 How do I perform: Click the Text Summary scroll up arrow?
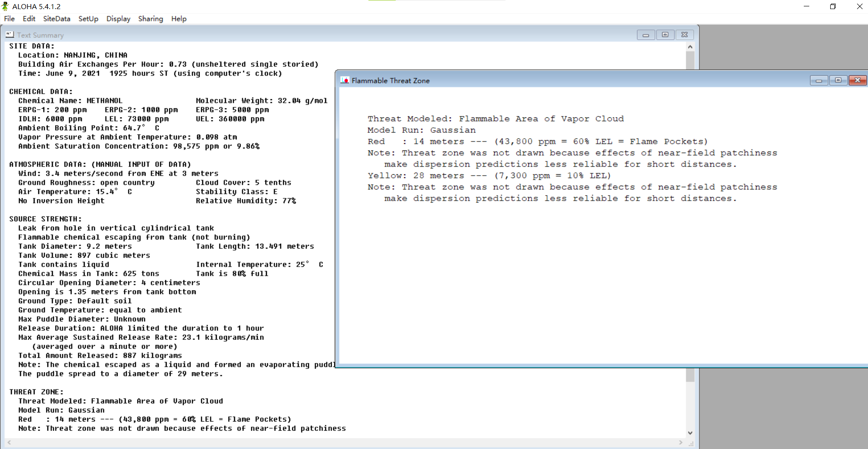coord(690,47)
